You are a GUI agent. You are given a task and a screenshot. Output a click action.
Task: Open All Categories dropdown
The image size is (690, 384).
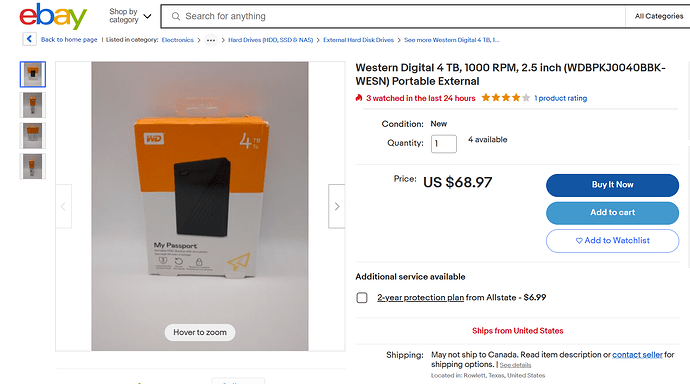659,16
